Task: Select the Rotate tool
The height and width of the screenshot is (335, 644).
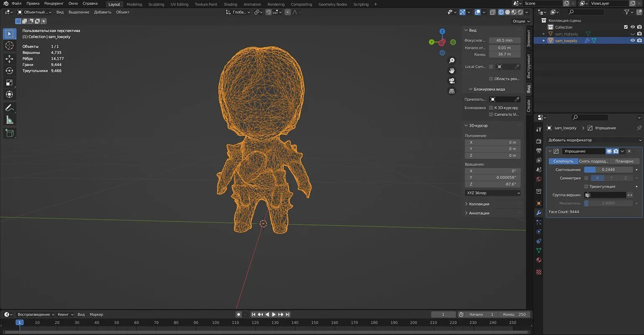Action: click(x=9, y=71)
